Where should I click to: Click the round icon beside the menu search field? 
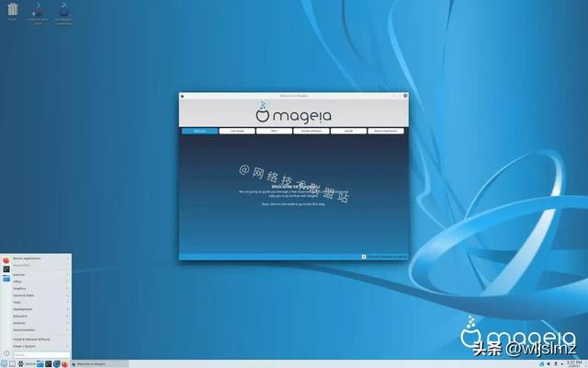pyautogui.click(x=6, y=353)
